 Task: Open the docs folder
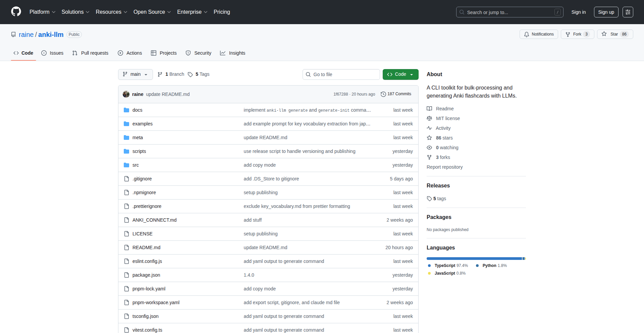(x=137, y=110)
